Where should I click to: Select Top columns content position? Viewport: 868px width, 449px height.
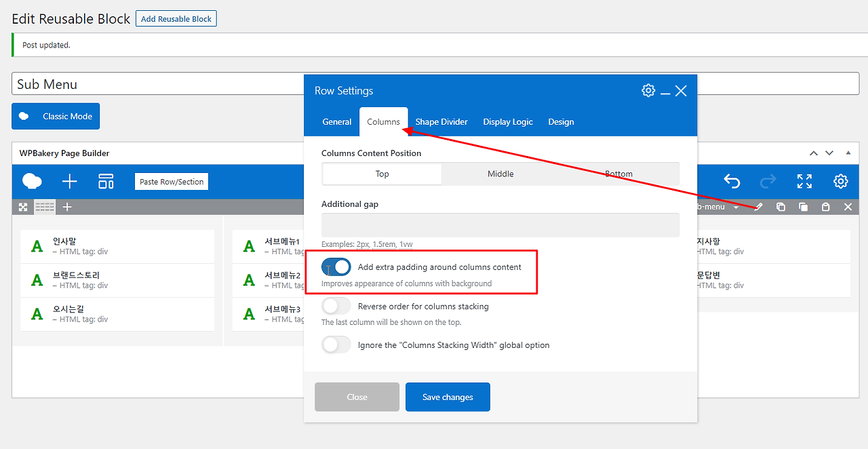click(x=382, y=174)
